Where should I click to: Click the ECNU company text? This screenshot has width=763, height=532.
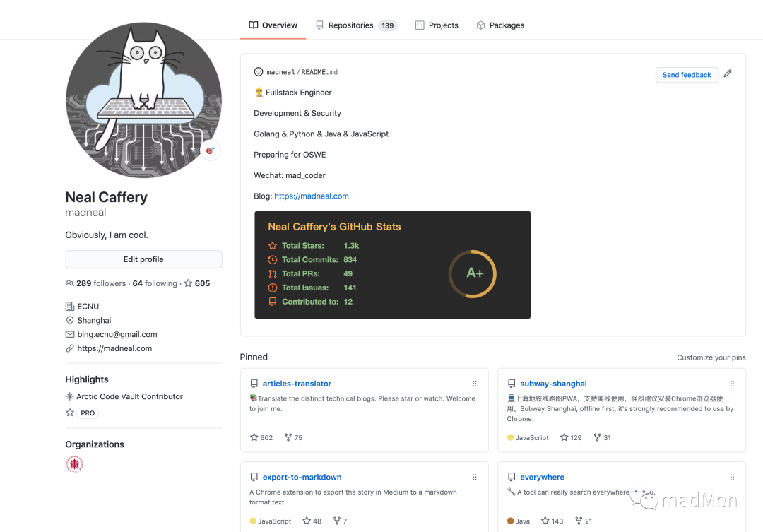pos(88,306)
